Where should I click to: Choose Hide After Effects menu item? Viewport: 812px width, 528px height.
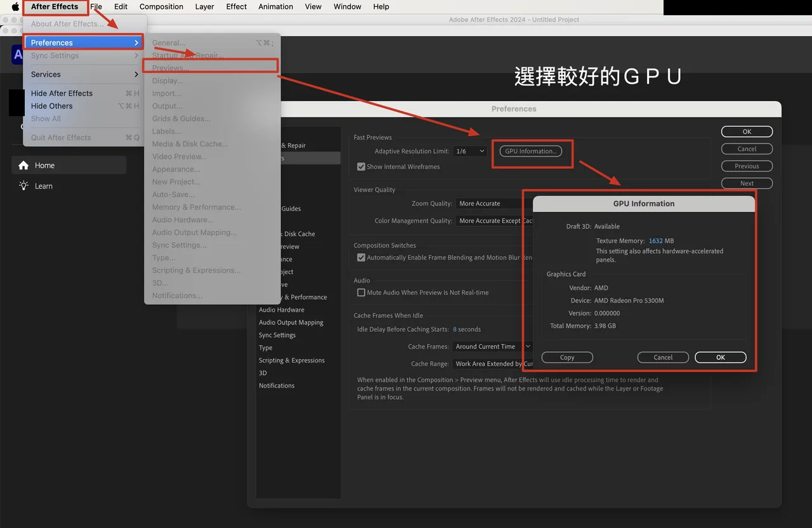(85, 93)
